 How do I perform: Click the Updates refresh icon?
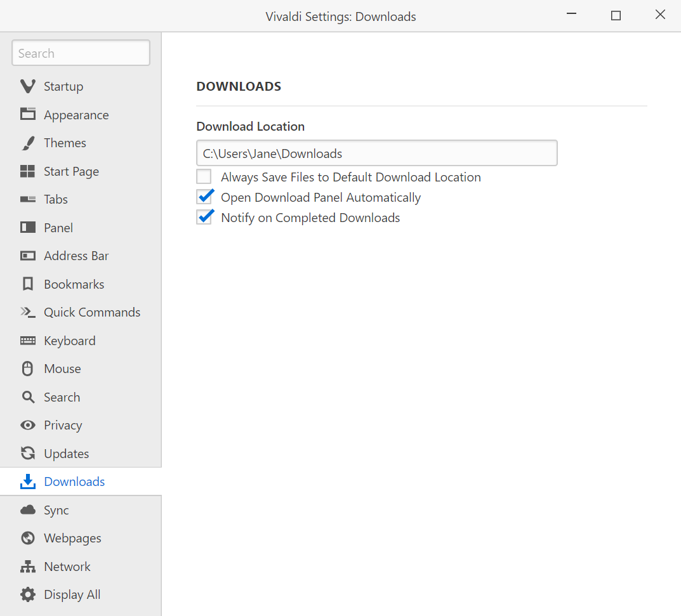pyautogui.click(x=28, y=453)
